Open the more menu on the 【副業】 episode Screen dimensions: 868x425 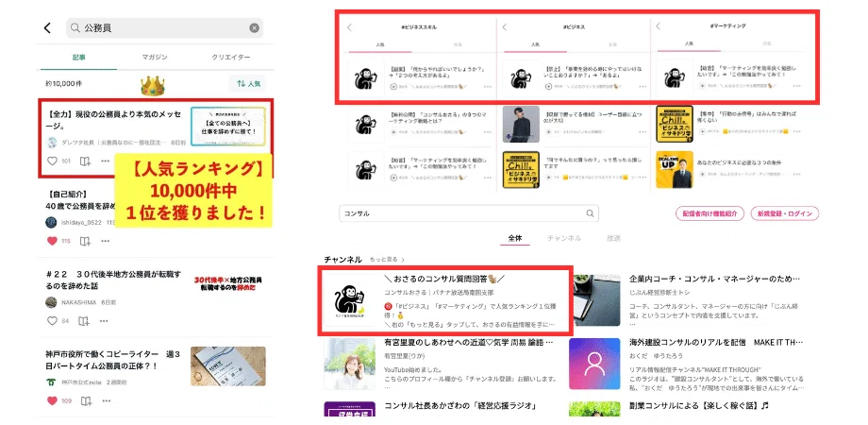[x=487, y=87]
